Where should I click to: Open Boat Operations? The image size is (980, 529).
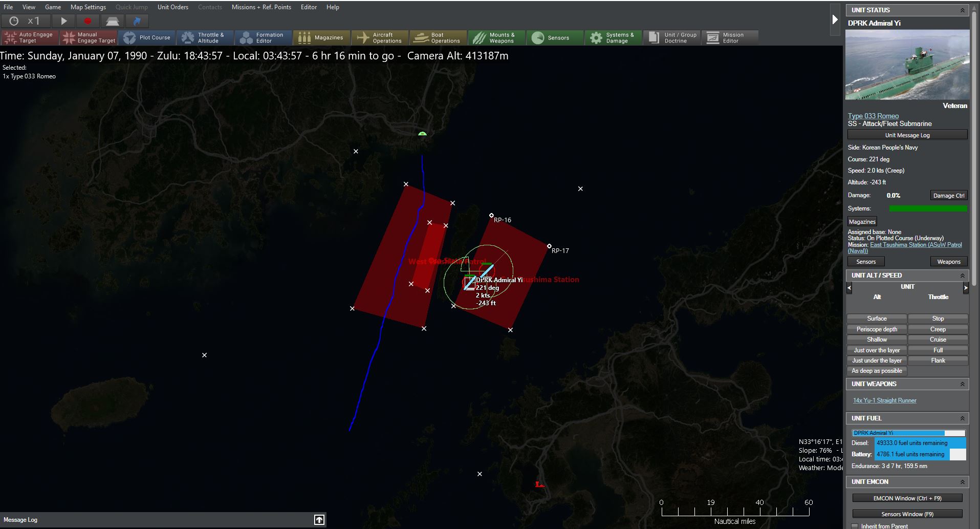click(x=439, y=38)
